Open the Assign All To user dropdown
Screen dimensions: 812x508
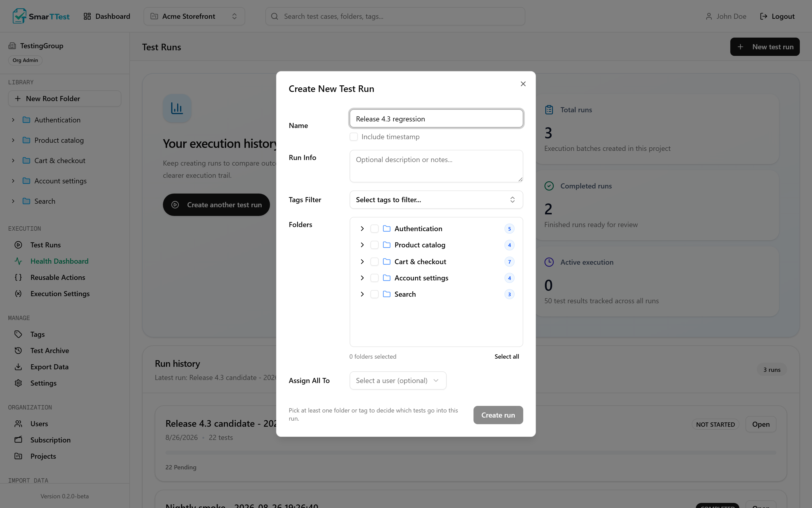(x=398, y=380)
